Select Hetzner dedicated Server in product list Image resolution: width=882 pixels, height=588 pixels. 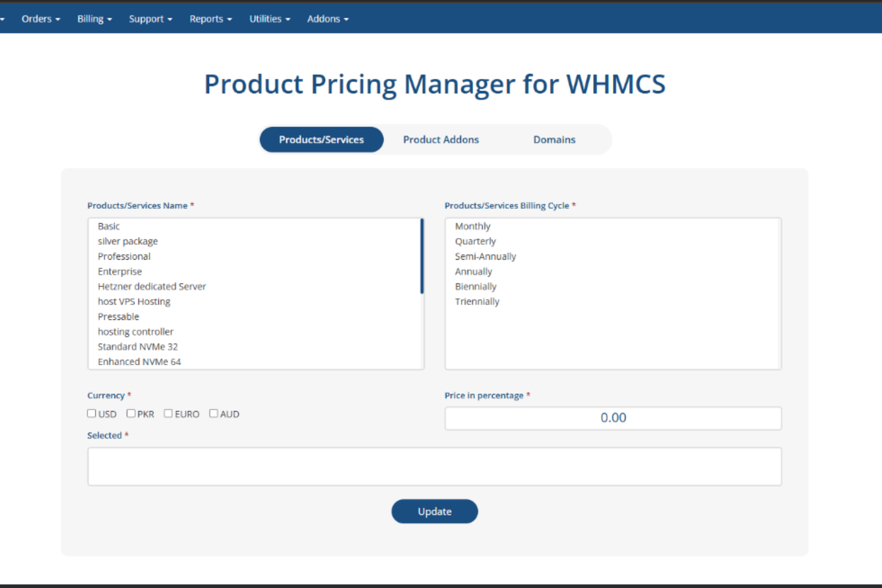(x=152, y=286)
